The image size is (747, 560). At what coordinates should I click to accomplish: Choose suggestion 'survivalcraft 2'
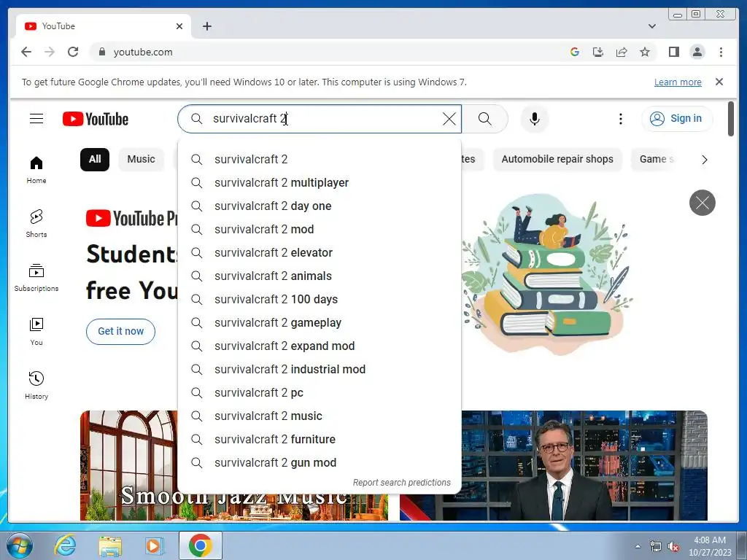320,159
